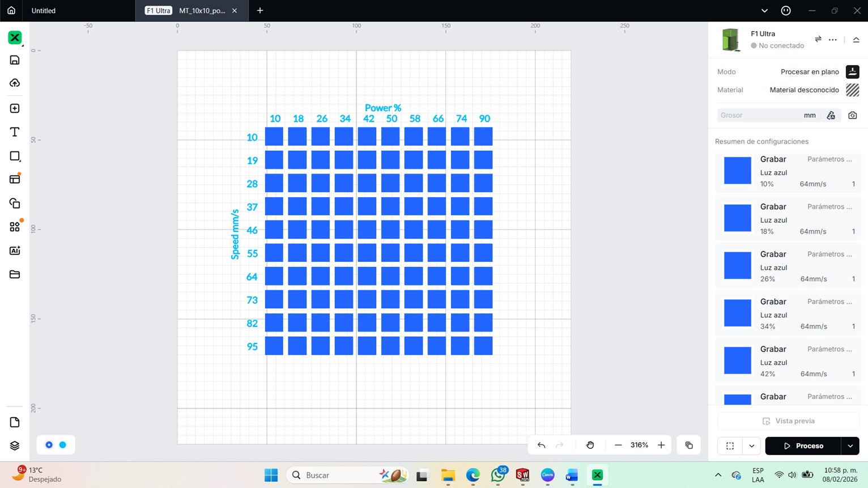Click the framing icon left of Proceso

730,446
